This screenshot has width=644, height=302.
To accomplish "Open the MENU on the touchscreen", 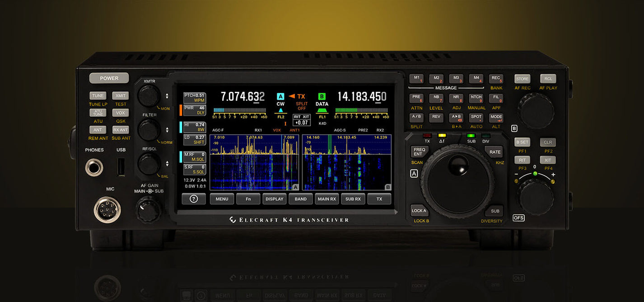I will [221, 199].
